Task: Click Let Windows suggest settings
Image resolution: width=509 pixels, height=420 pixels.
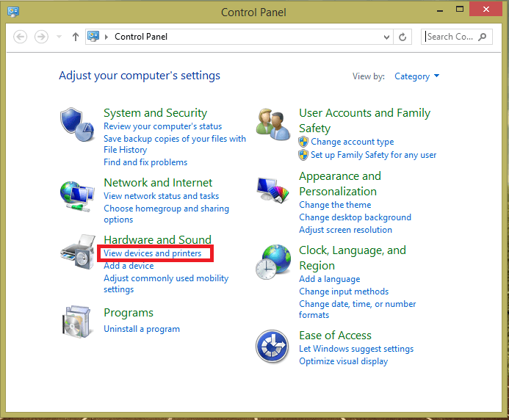Action: pyautogui.click(x=356, y=349)
